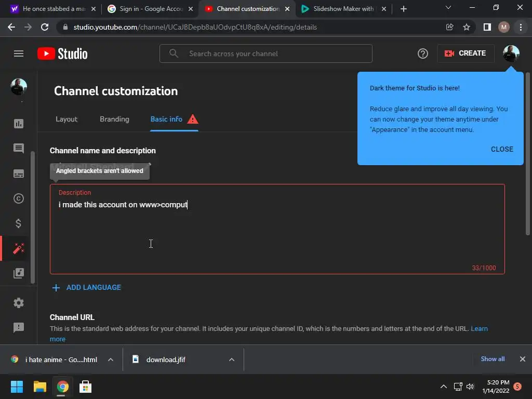This screenshot has height=399, width=532.
Task: Open the tab search dropdown
Action: coord(448,7)
